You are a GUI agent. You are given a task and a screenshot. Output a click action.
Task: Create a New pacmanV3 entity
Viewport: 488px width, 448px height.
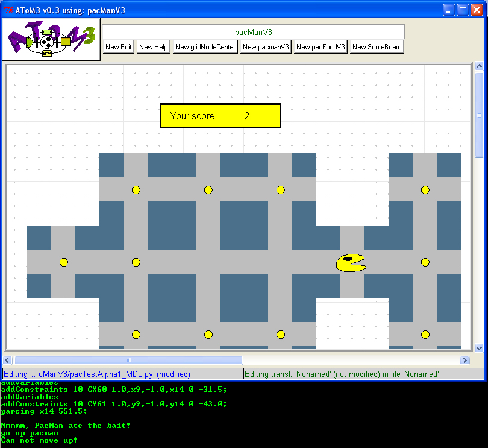click(265, 46)
